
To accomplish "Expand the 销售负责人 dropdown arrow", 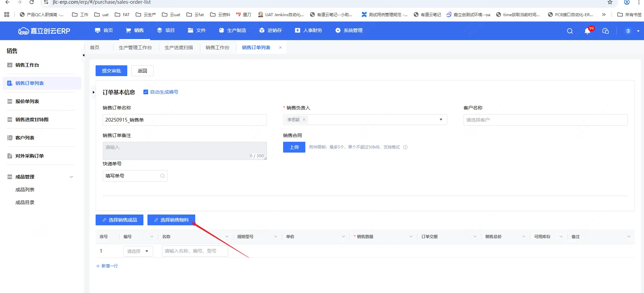I will coord(441,120).
